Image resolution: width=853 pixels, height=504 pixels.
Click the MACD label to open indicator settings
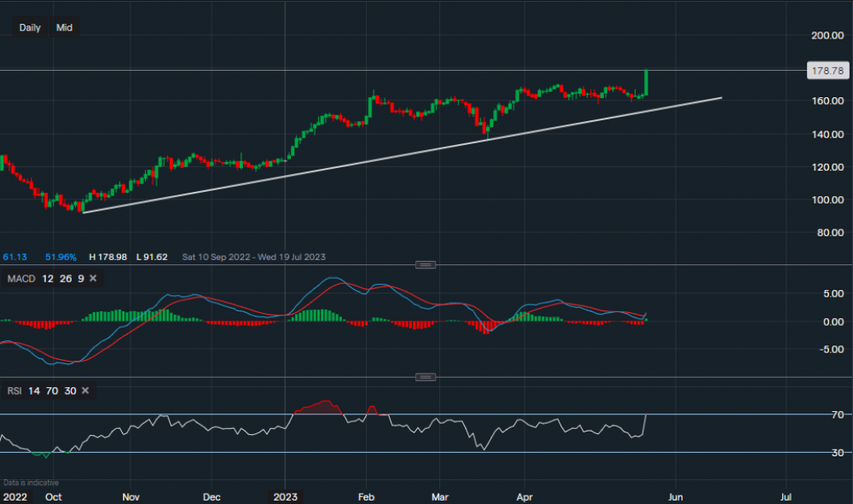tap(20, 278)
